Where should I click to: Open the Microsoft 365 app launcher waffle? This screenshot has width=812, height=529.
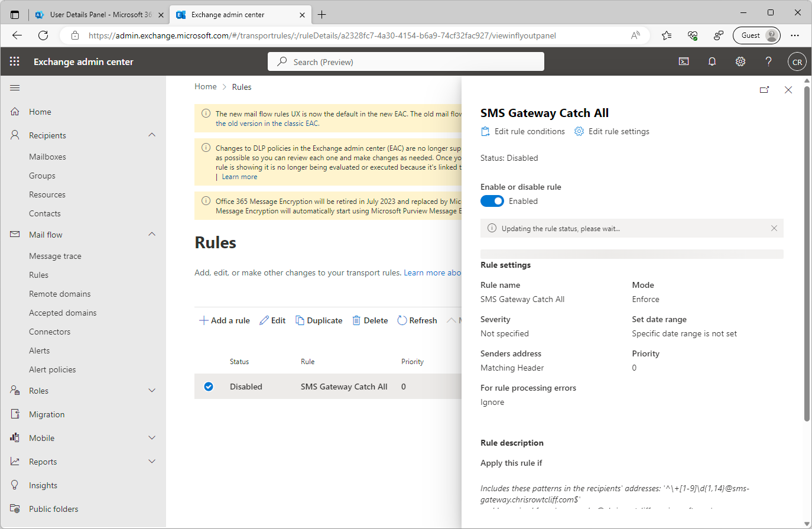pos(14,61)
